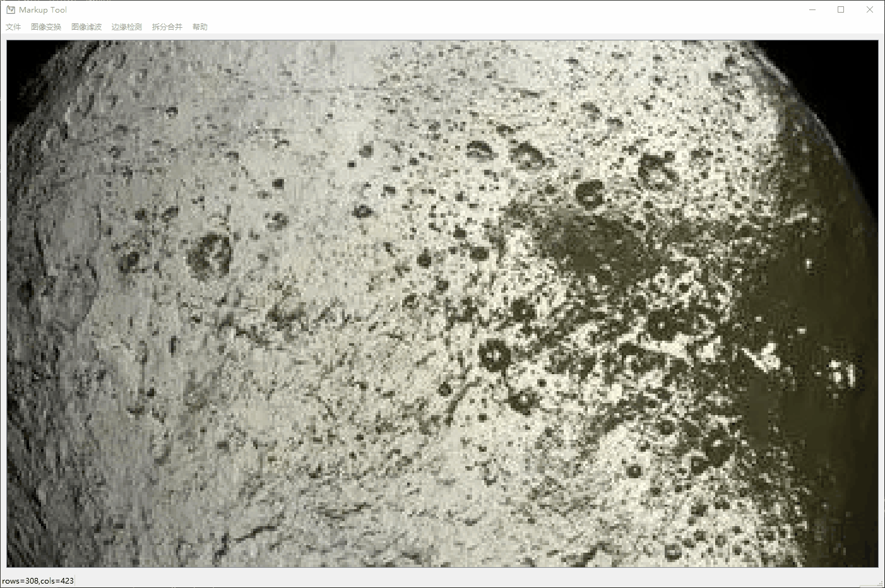Open the 边缘检测 menu
885x588 pixels.
tap(127, 27)
